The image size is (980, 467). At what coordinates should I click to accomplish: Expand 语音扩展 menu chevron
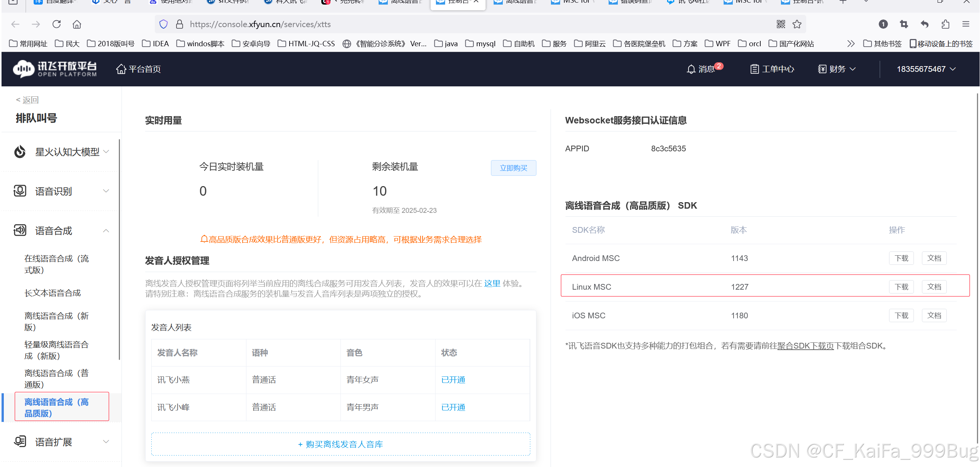coord(106,441)
